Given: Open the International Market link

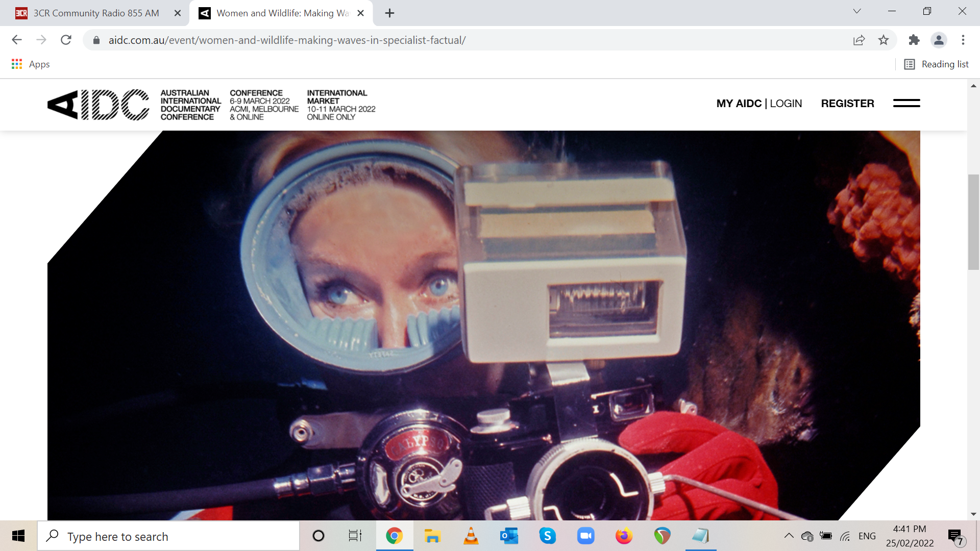Looking at the screenshot, I should coord(341,105).
